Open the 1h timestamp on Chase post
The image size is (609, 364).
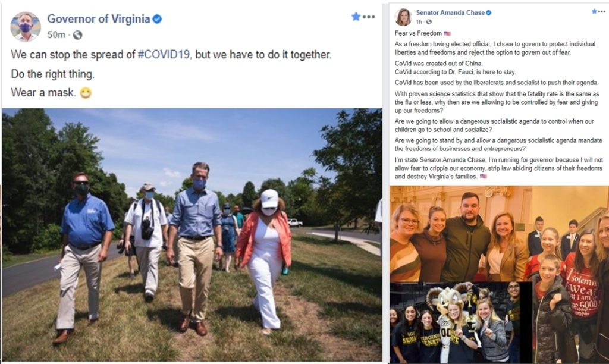point(419,22)
